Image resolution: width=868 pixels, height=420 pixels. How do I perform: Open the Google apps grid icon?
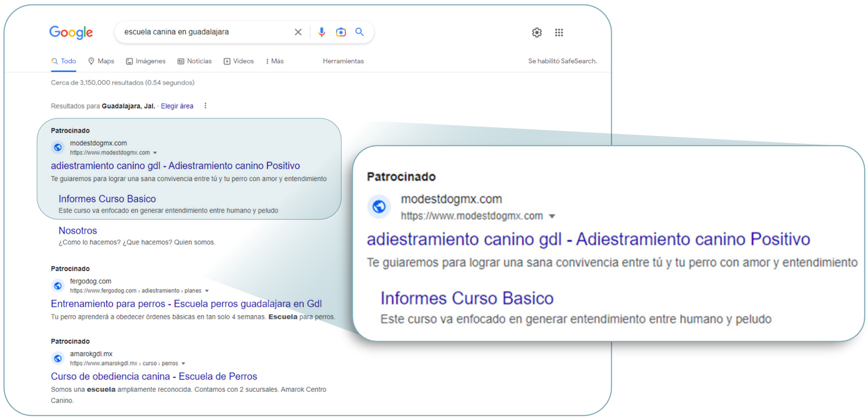point(559,33)
